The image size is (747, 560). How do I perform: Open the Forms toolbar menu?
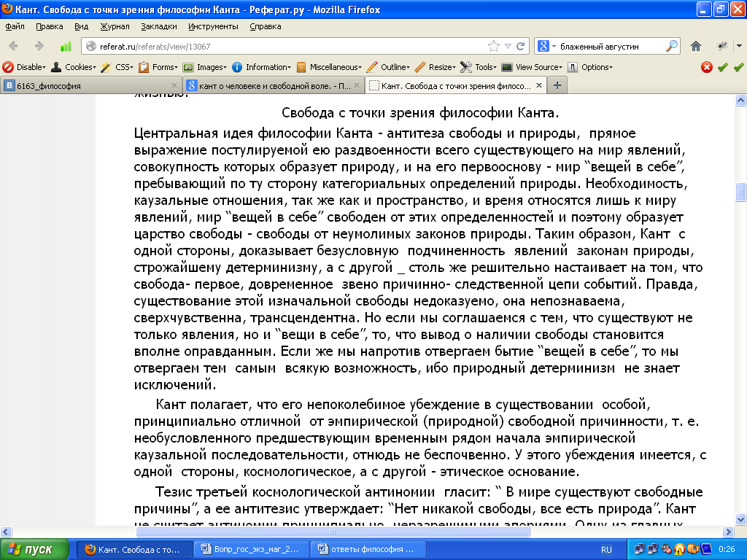click(x=158, y=67)
